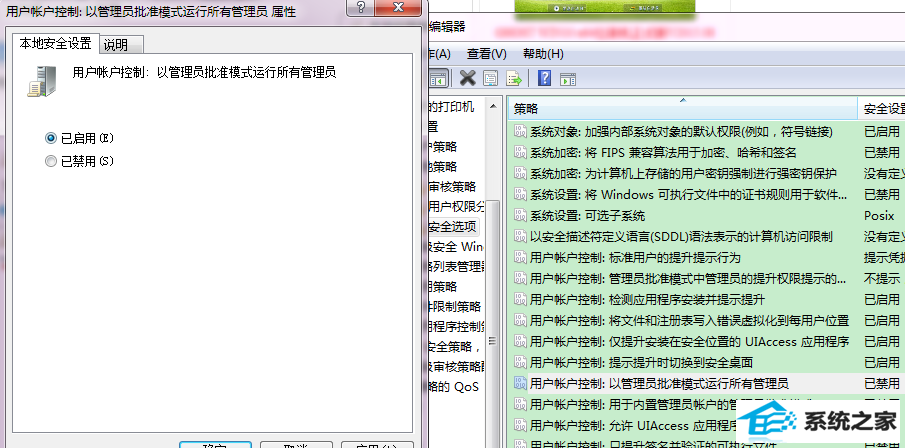Screen dimensions: 905x448
Task: Click the Export List toolbar icon
Action: [x=514, y=78]
